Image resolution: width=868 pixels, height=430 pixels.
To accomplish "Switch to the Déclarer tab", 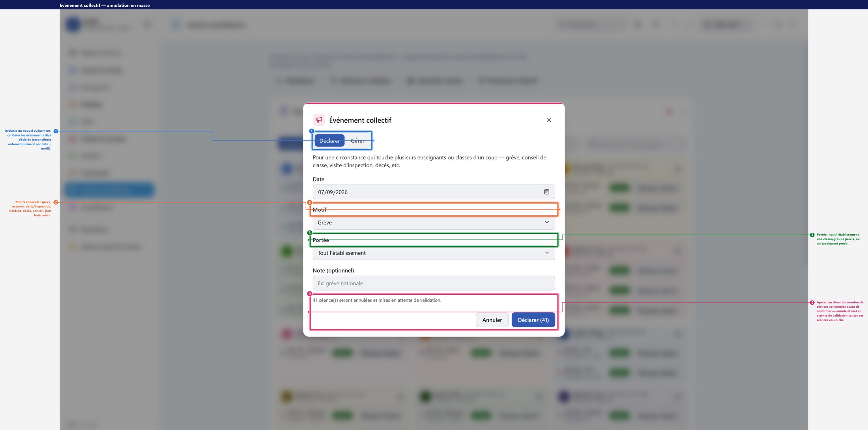I will (x=329, y=141).
